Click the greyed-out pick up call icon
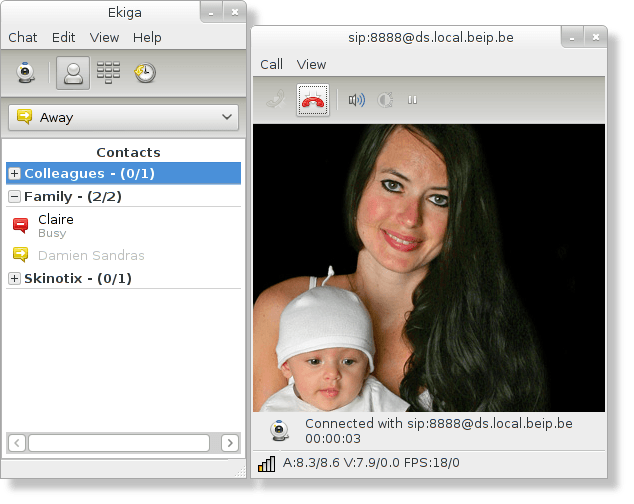This screenshot has width=634, height=504. click(x=276, y=100)
